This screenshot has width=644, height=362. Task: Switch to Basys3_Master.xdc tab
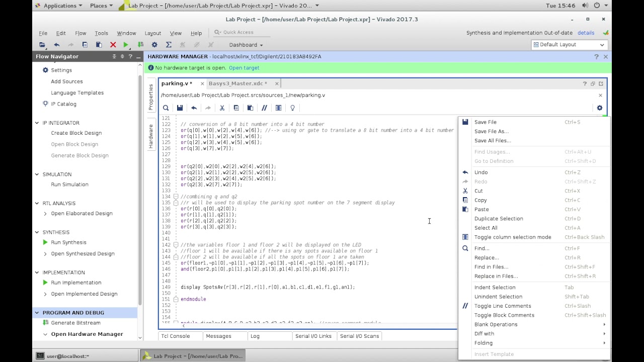pyautogui.click(x=237, y=83)
